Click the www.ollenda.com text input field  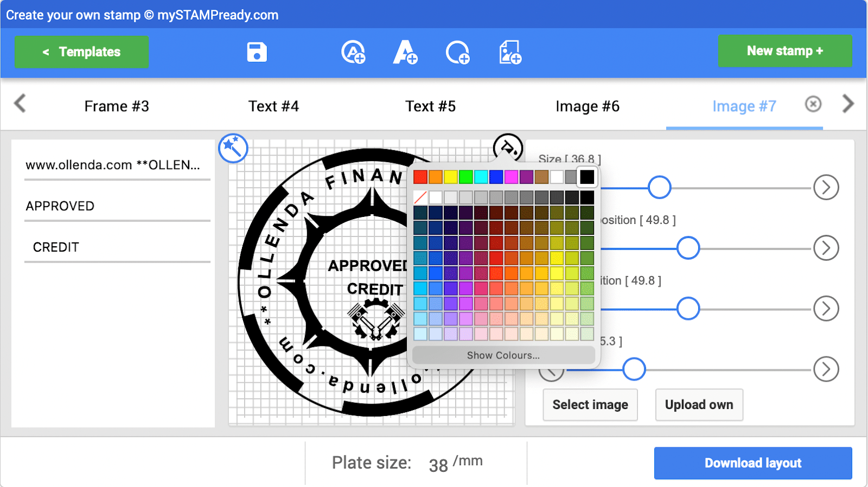117,165
